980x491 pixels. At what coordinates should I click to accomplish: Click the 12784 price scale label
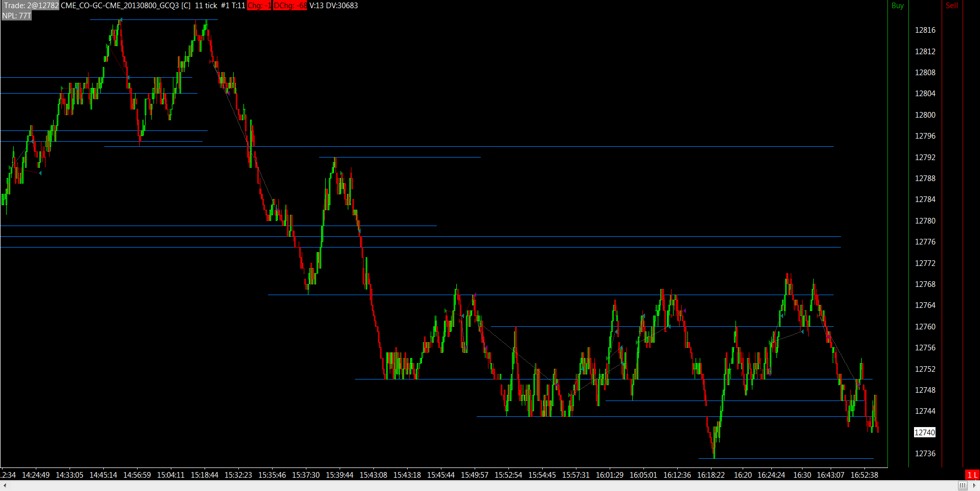(x=925, y=199)
